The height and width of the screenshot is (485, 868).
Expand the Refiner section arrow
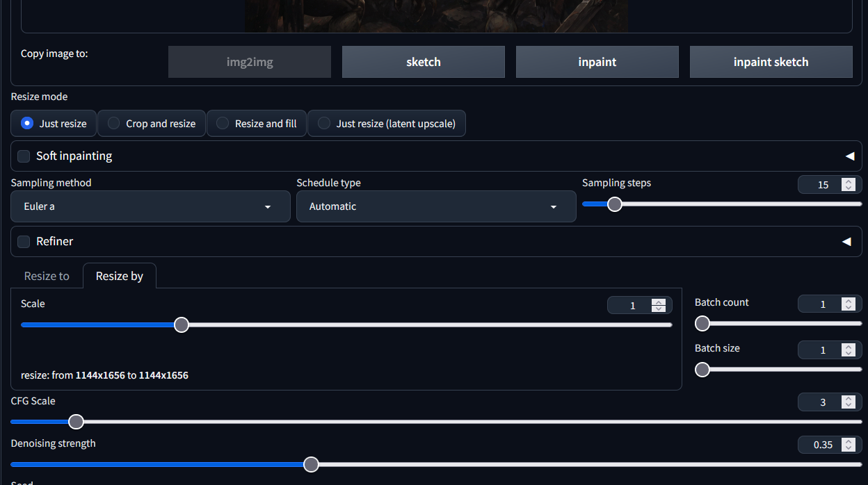point(846,242)
